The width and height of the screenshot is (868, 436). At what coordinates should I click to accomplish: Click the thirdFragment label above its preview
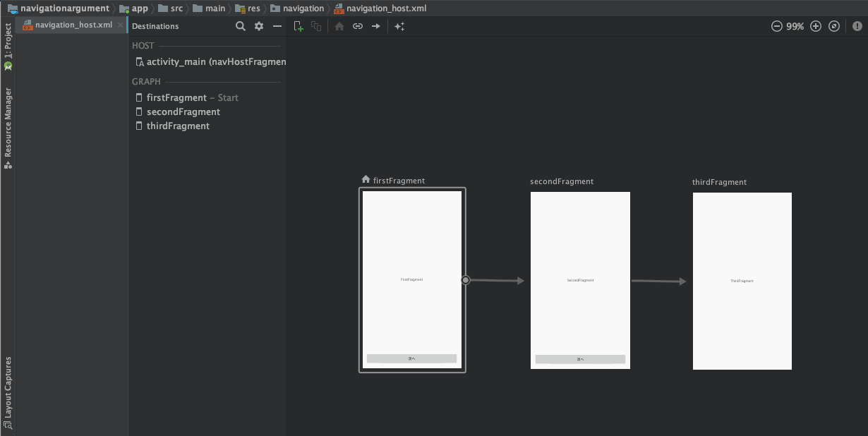(x=719, y=182)
